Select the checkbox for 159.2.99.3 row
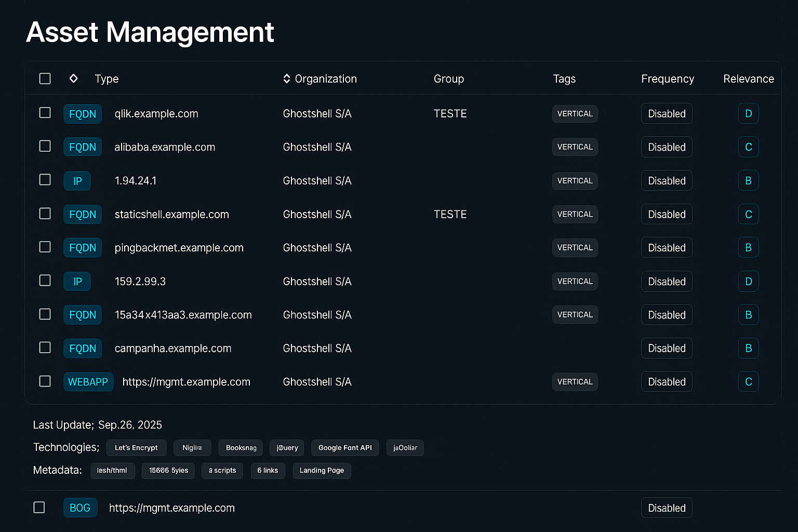The image size is (798, 532). [x=45, y=281]
